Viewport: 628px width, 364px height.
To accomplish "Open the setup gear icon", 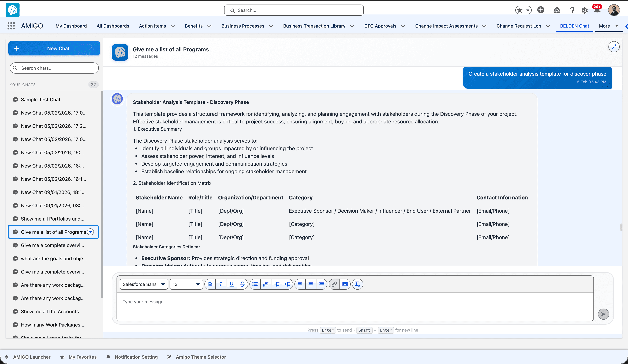I will [585, 10].
